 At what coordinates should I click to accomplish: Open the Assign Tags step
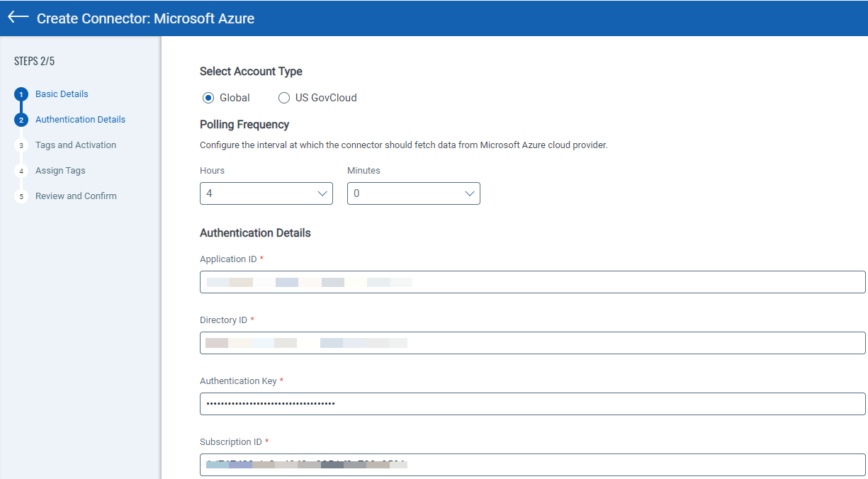[60, 170]
